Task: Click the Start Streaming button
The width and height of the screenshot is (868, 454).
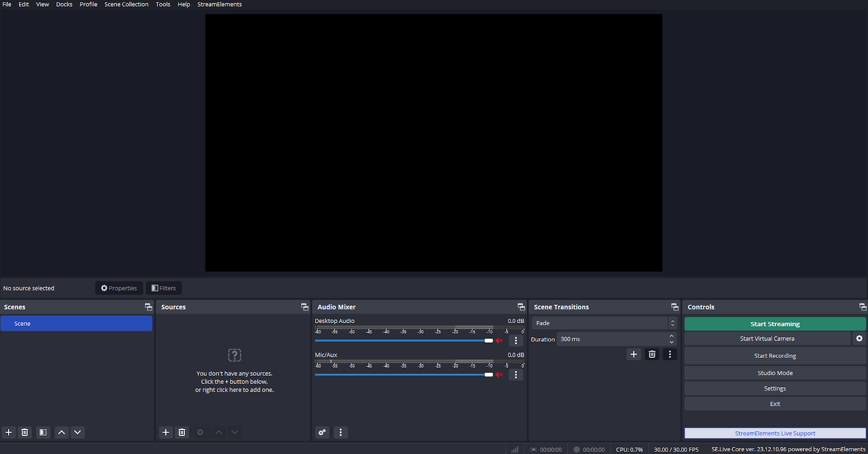Action: [x=775, y=324]
